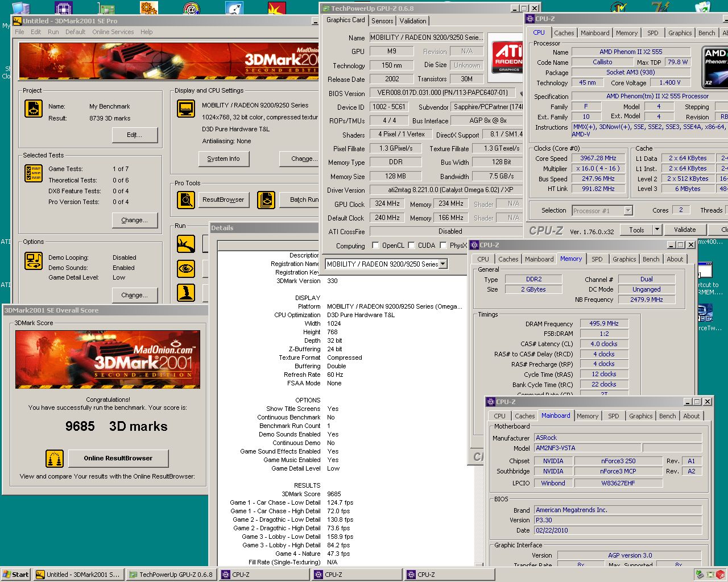Click Change... under Selected Tests

coord(134,220)
